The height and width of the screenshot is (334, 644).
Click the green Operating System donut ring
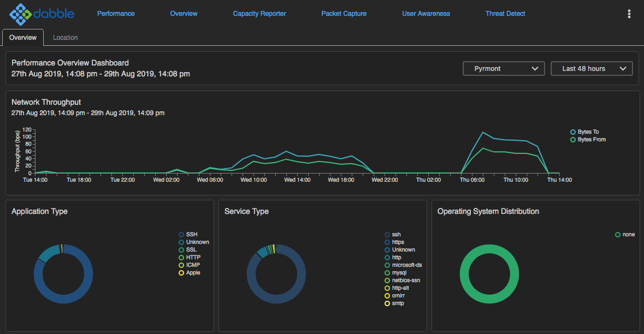(x=463, y=273)
